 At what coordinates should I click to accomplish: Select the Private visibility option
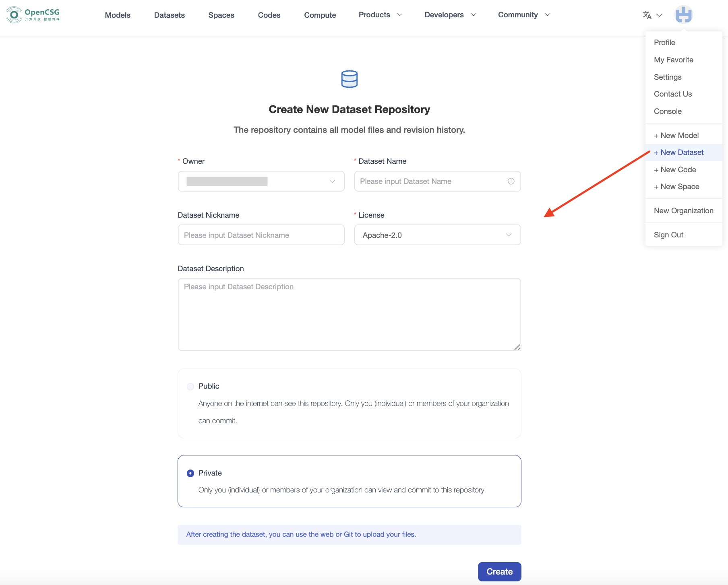click(x=190, y=473)
